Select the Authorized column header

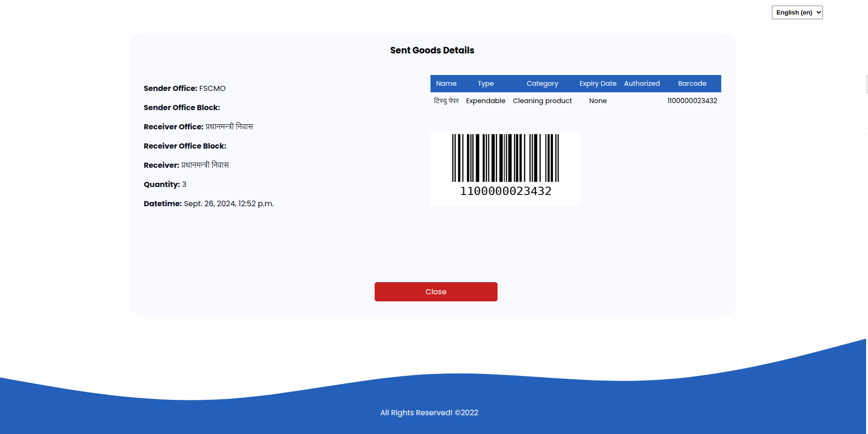[642, 83]
